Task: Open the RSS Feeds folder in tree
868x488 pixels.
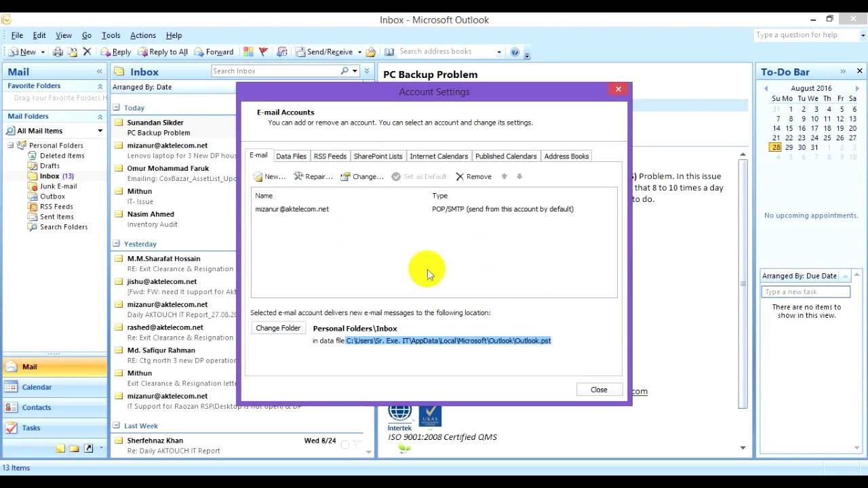Action: tap(56, 207)
